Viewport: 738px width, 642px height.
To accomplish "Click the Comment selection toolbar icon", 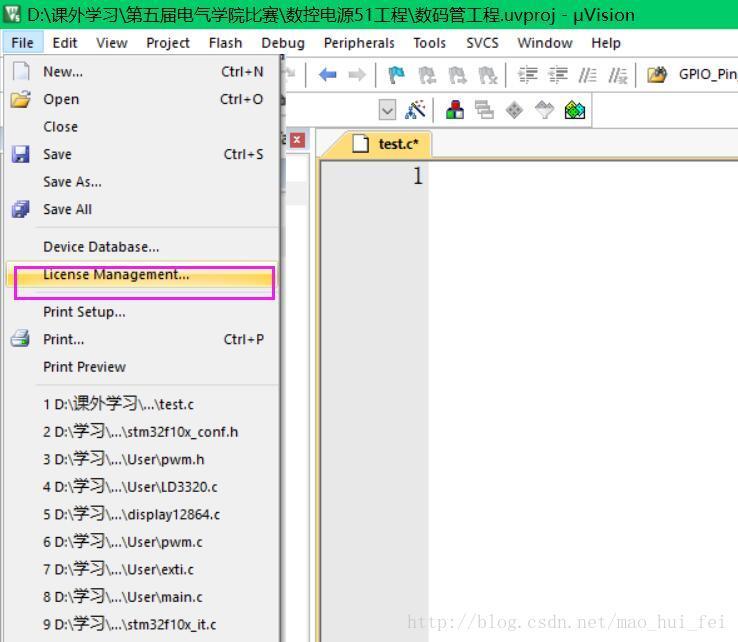I will click(587, 74).
